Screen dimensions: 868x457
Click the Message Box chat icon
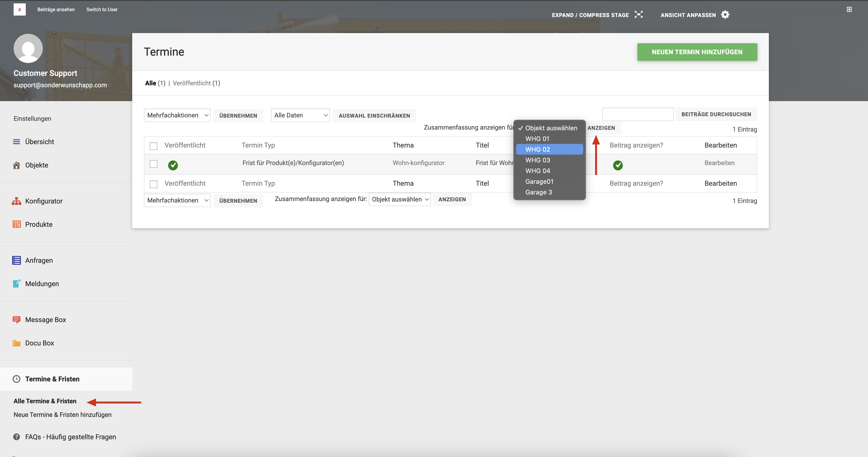17,319
